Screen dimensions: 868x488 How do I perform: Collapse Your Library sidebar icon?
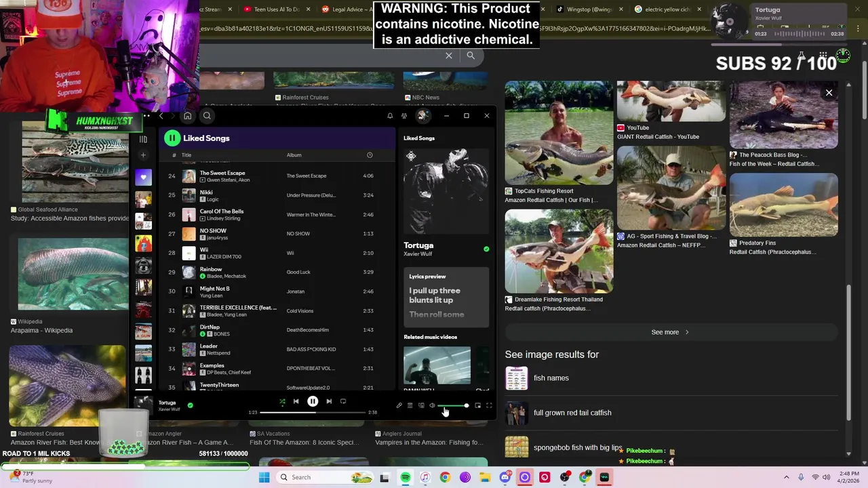click(143, 139)
